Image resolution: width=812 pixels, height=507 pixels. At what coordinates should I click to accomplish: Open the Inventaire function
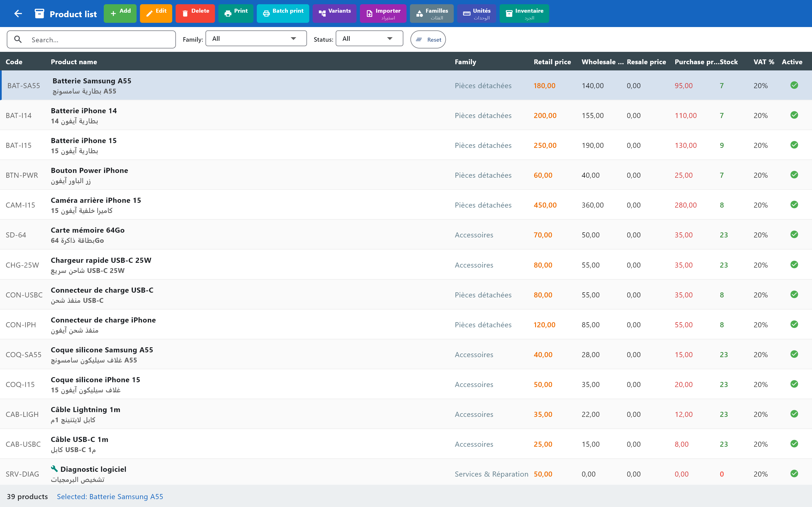pos(524,14)
